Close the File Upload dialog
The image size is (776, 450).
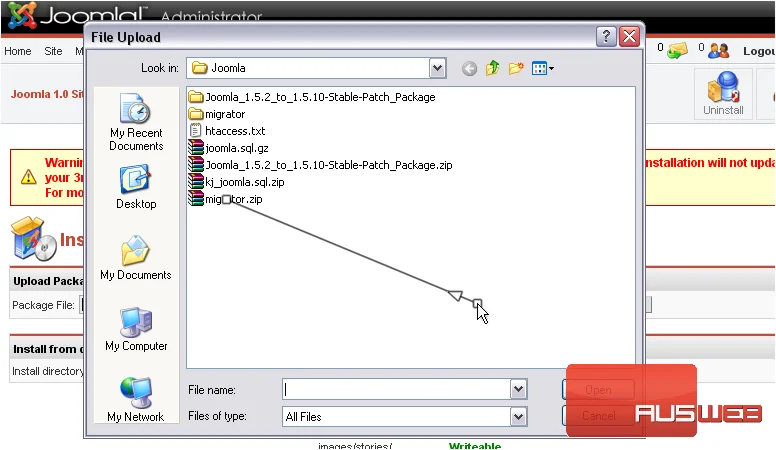coord(630,37)
